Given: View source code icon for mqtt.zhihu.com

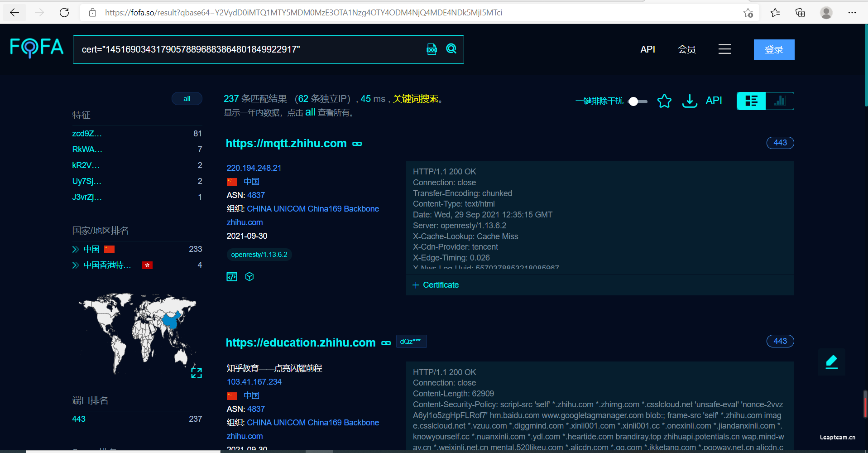Looking at the screenshot, I should [x=232, y=277].
